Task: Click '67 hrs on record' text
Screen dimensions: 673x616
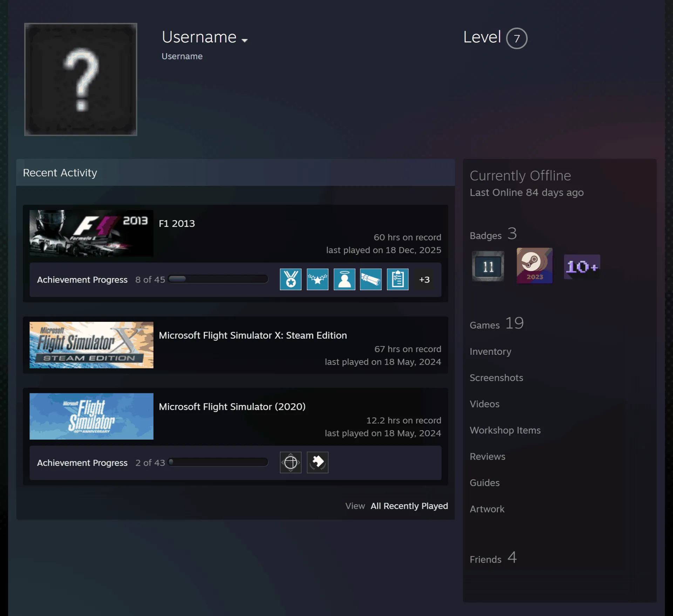Action: (x=408, y=349)
